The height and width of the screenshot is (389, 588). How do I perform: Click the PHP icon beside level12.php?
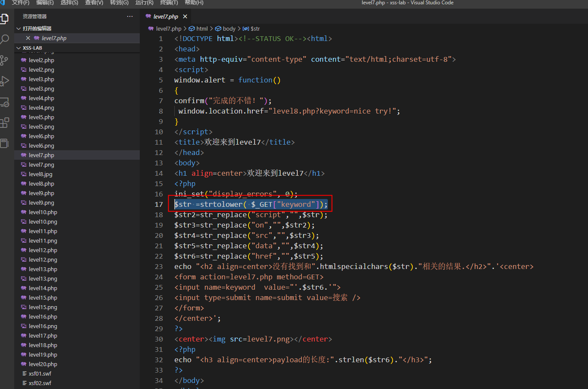(x=24, y=250)
